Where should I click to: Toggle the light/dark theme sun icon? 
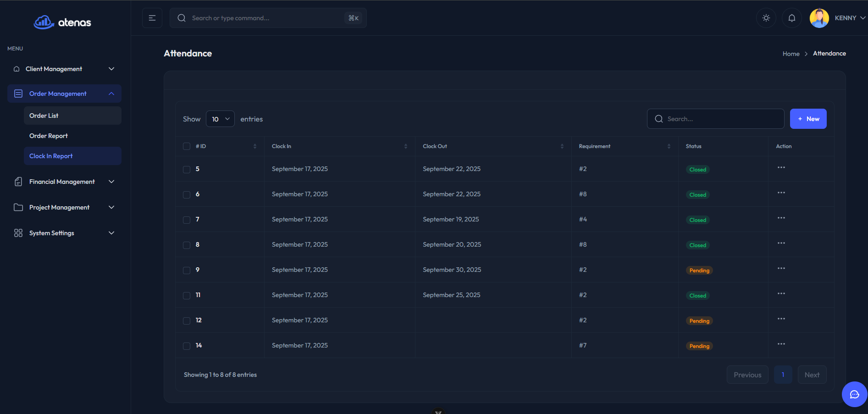(x=766, y=18)
